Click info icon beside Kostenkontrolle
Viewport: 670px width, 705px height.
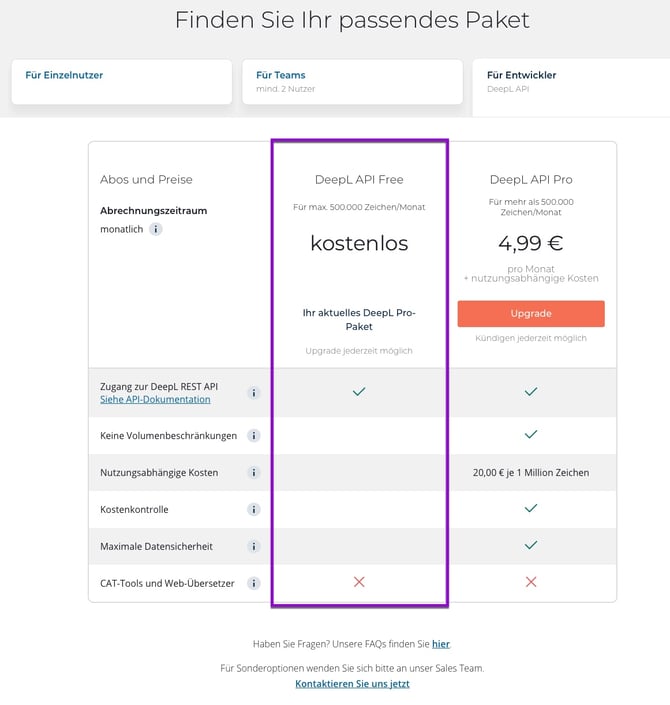pyautogui.click(x=253, y=509)
